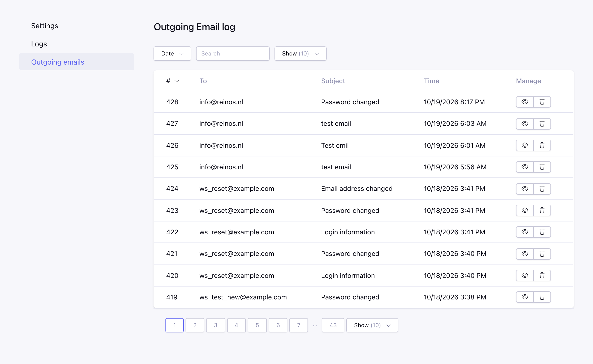View email 421 with the eye icon
593x364 pixels.
tap(525, 254)
